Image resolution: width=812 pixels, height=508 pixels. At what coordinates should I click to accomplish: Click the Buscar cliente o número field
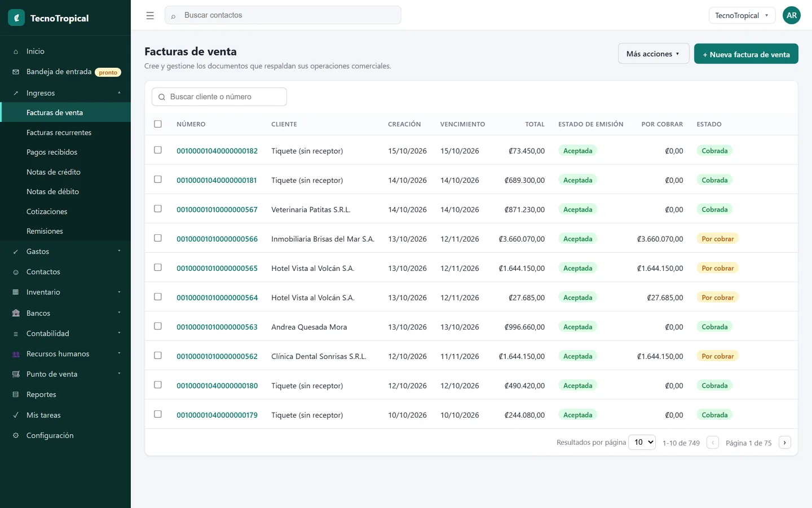tap(219, 97)
